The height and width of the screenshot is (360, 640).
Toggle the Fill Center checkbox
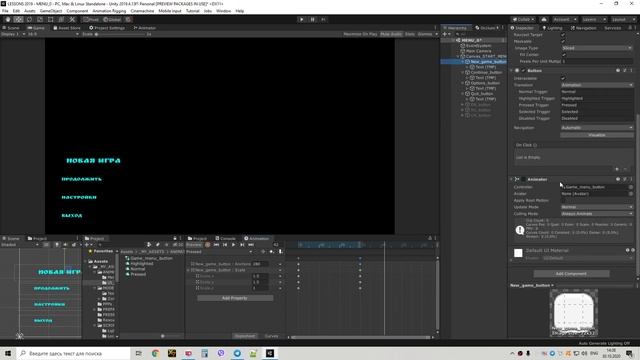(x=564, y=54)
